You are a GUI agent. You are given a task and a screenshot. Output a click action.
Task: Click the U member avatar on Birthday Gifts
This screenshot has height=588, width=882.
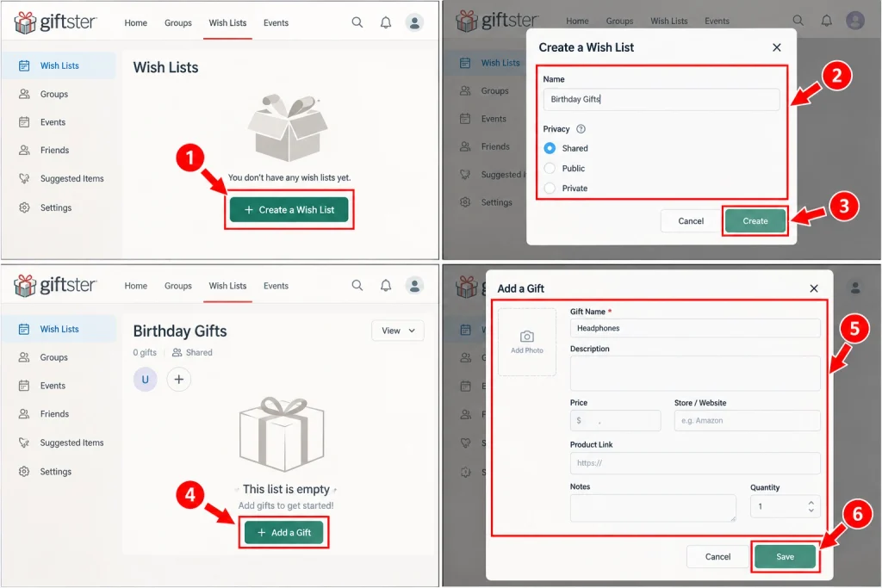[145, 380]
